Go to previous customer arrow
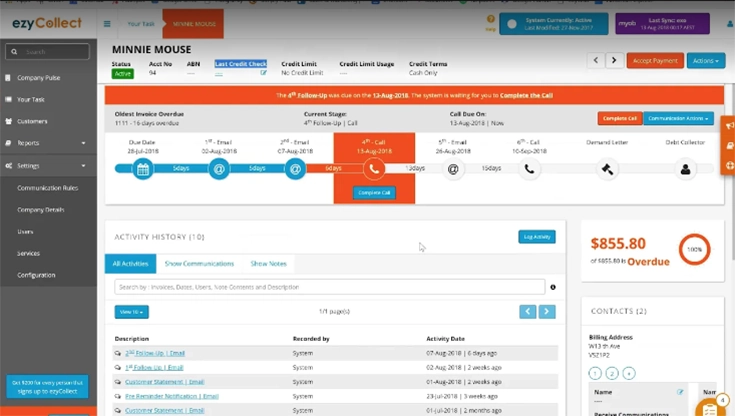 pyautogui.click(x=596, y=60)
